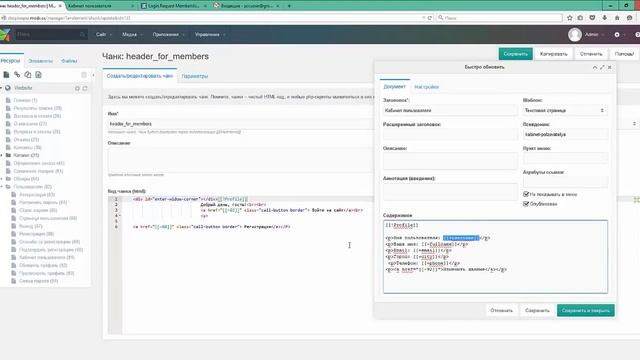Open the Приложения menu in the header

(169, 35)
